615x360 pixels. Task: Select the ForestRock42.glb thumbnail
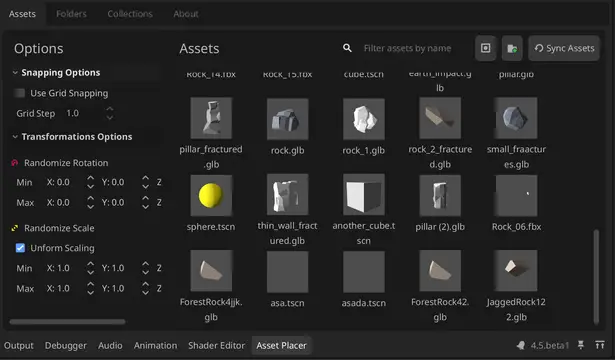click(x=440, y=271)
